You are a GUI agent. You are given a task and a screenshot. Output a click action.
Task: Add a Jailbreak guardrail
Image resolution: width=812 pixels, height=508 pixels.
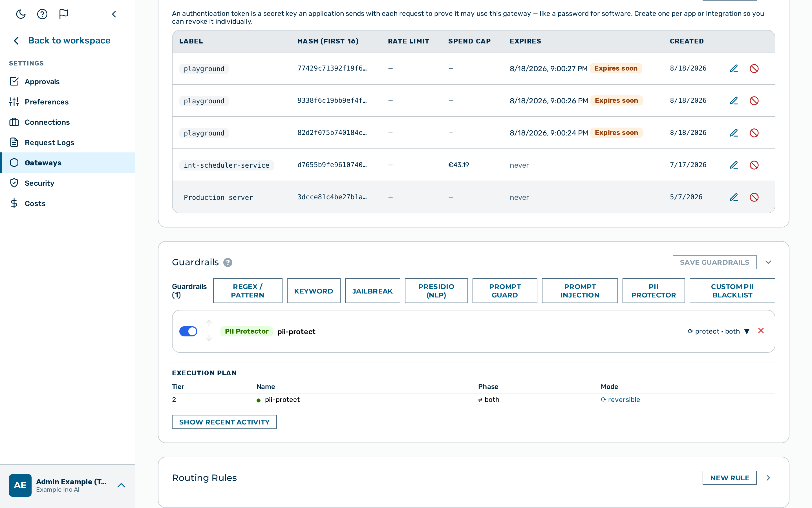372,291
